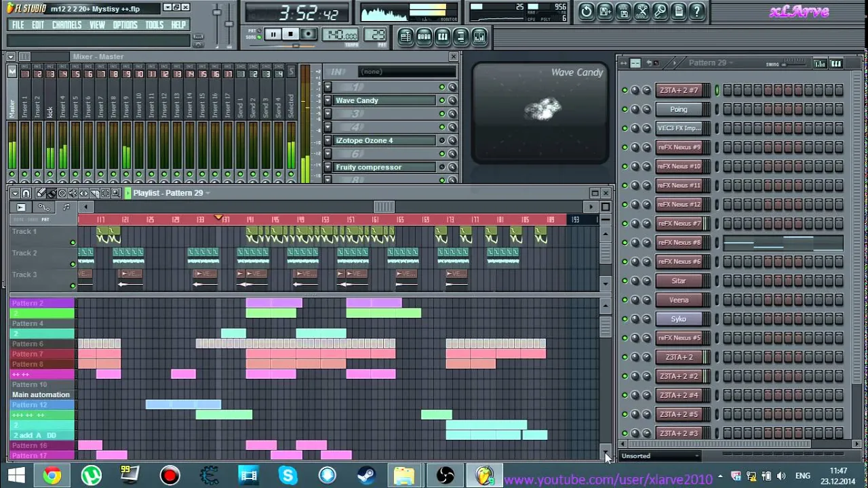The image size is (868, 488).
Task: Open the Wave Candy slot dropdown arrow
Action: click(x=328, y=100)
